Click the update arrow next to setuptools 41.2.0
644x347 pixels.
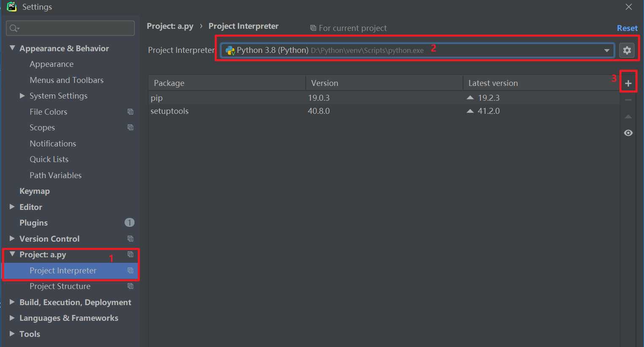470,111
